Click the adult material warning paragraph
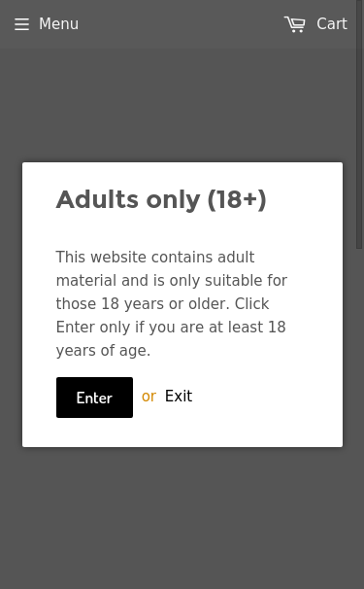The width and height of the screenshot is (364, 589). point(172,303)
